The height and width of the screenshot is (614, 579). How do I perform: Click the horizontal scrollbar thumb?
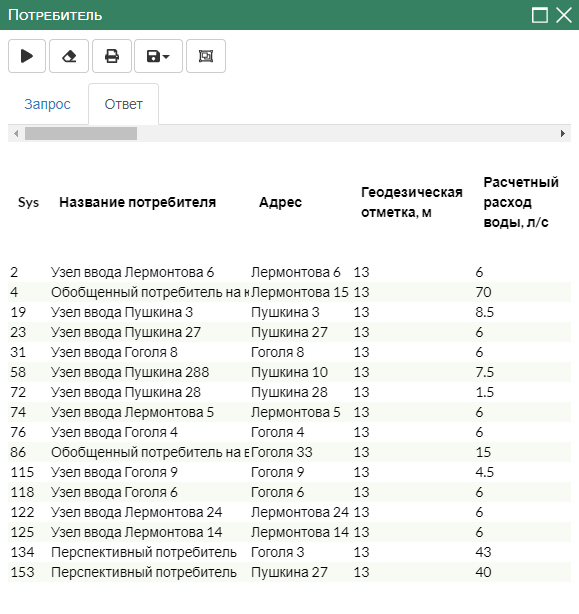tap(81, 134)
